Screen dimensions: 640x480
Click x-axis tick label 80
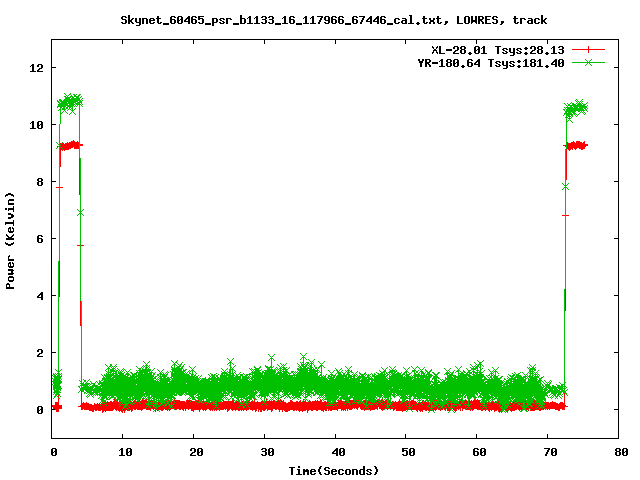(x=621, y=452)
